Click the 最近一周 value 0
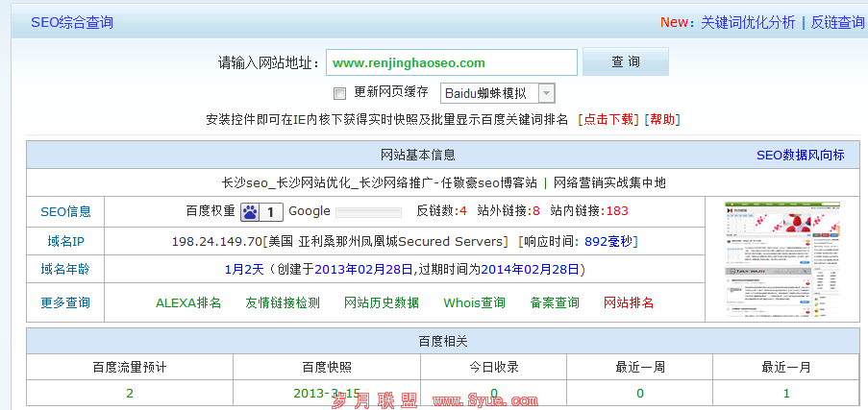The image size is (868, 410). point(640,394)
